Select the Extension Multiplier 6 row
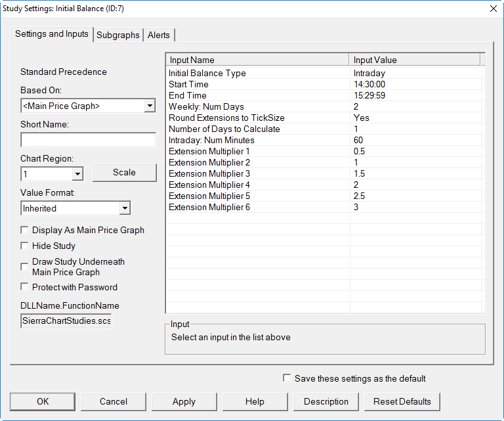Screen dimensions: 504x421 [x=324, y=207]
